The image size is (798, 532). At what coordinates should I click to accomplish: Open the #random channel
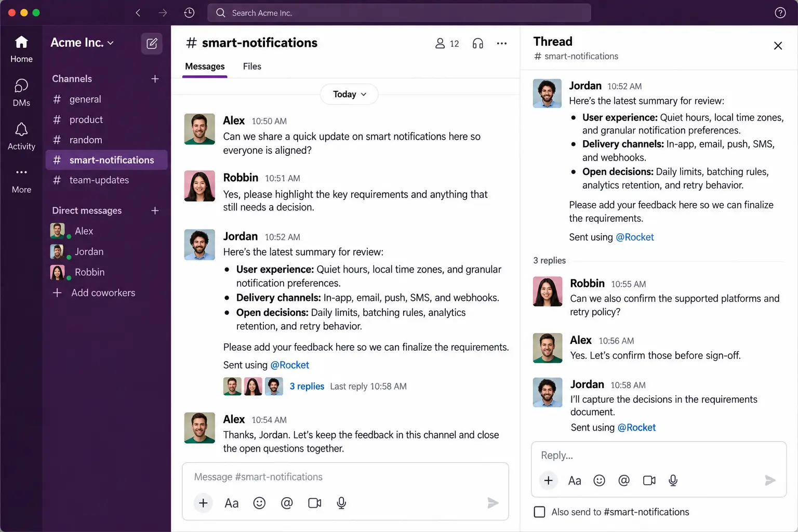[x=107, y=140]
